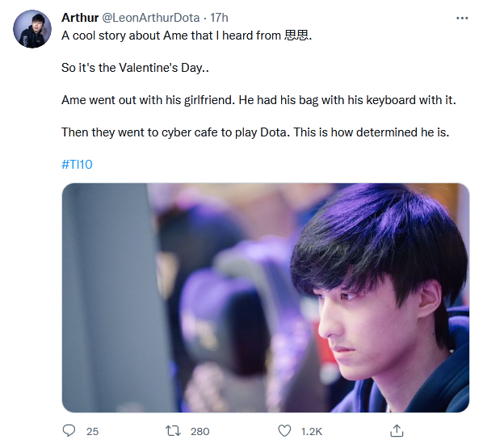Like the tweet with the heart icon
Screen dimensions: 483x448
[x=284, y=430]
